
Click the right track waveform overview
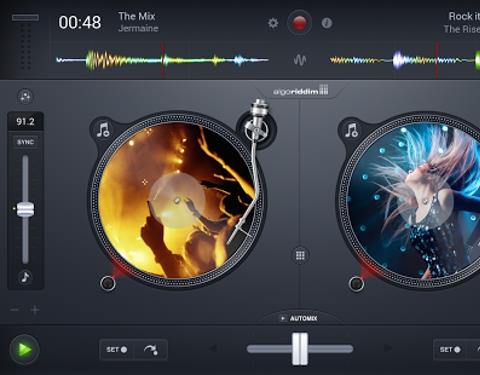click(x=405, y=60)
